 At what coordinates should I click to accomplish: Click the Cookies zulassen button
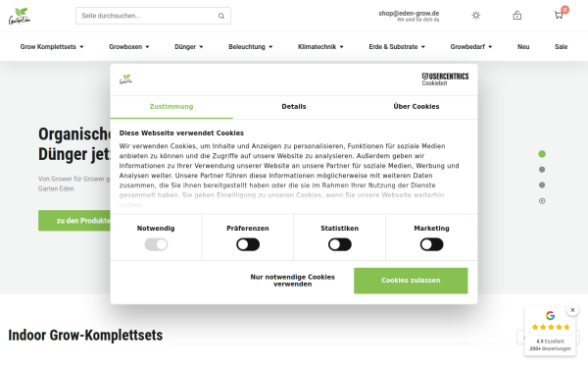click(x=411, y=281)
